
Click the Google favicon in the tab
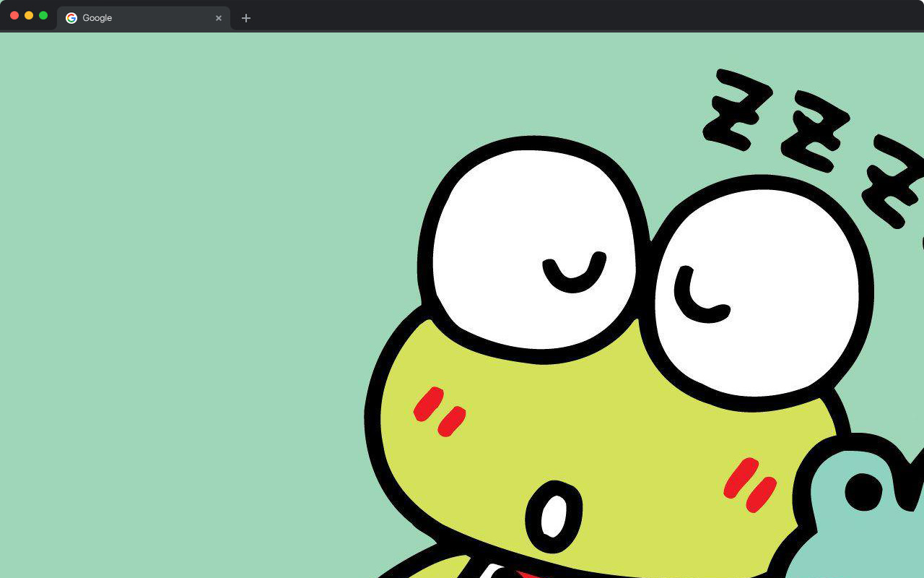coord(71,18)
